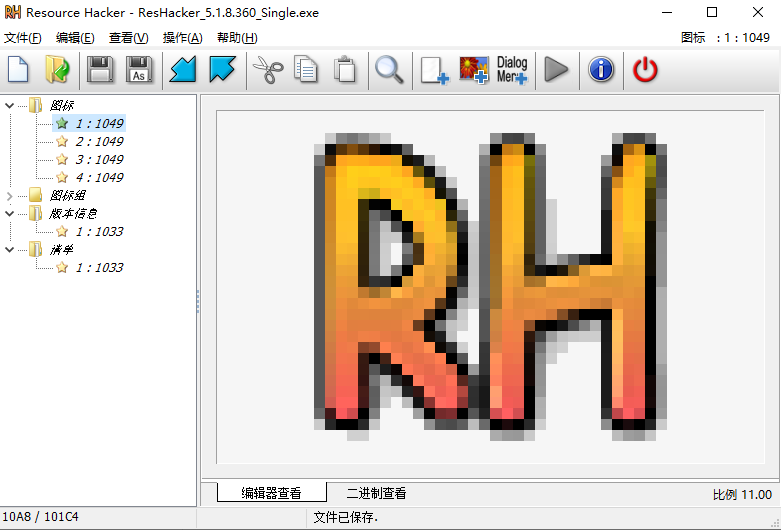This screenshot has width=781, height=530.
Task: Click the Dialog Menu insert icon
Action: tap(512, 70)
